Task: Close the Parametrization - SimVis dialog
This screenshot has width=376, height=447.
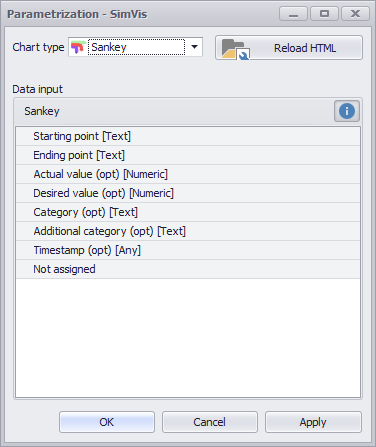Action: point(355,14)
